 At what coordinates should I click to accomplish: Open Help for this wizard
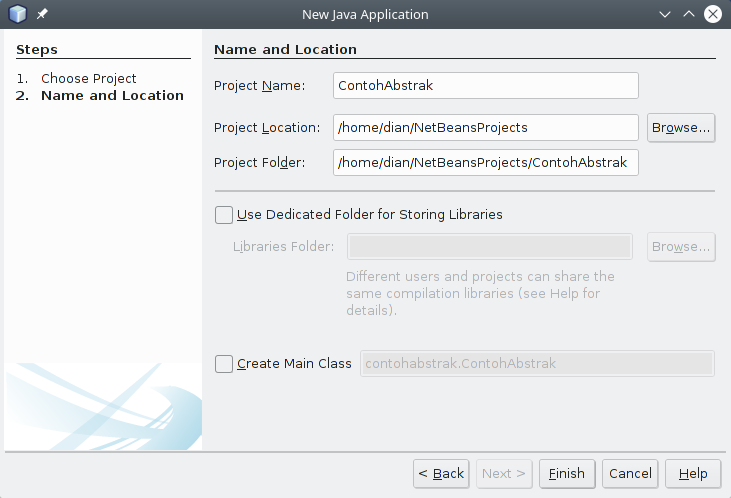[693, 474]
